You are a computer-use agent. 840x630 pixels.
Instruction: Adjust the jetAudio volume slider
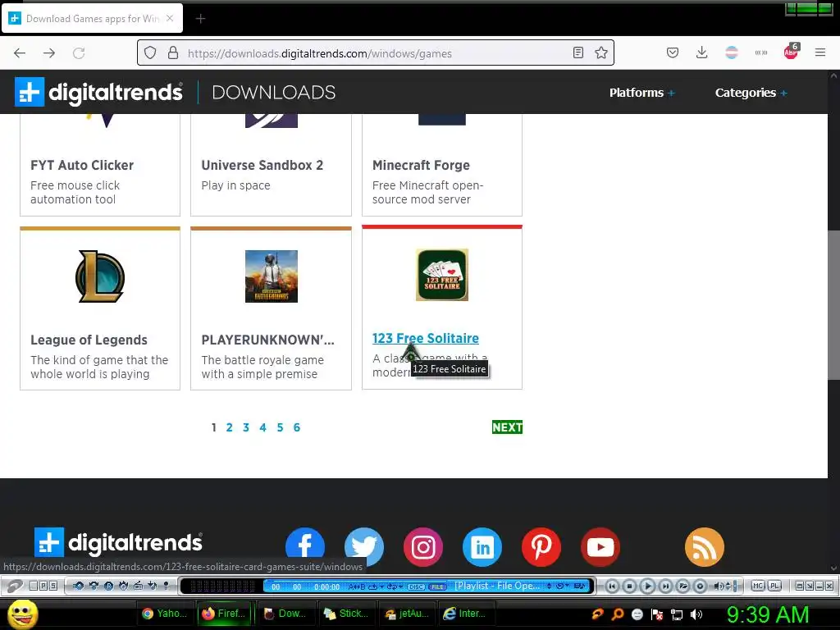pos(734,586)
